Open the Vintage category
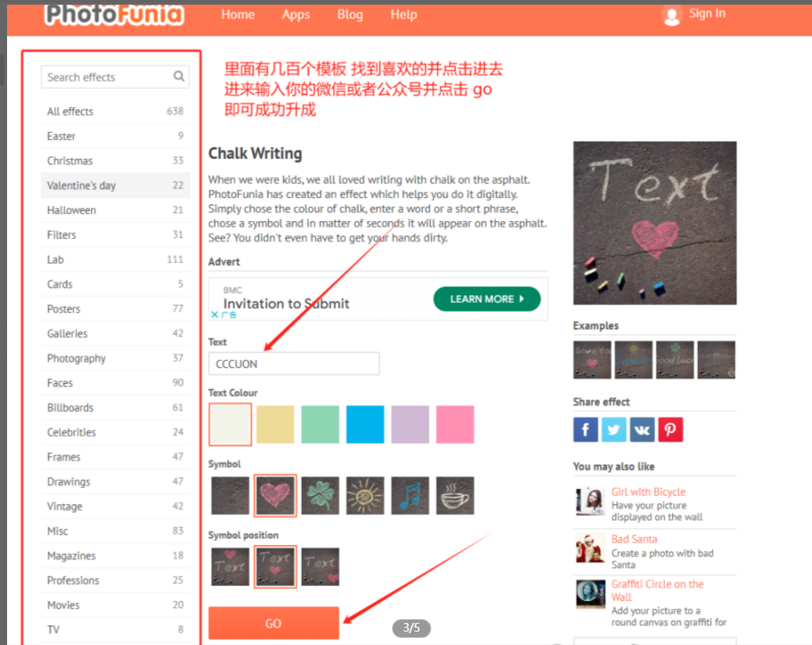 pos(116,506)
